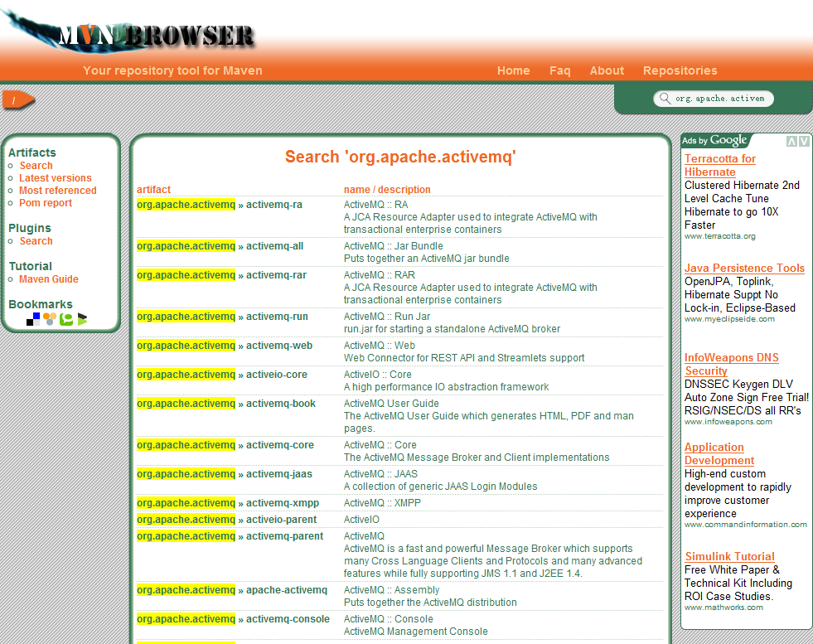The width and height of the screenshot is (813, 644).
Task: Open the activemq-xmpp artifact
Action: pyautogui.click(x=283, y=503)
